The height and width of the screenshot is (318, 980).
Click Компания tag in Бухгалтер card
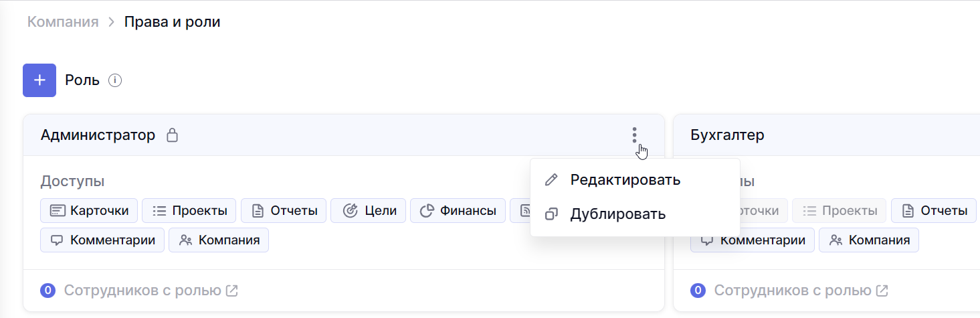pyautogui.click(x=869, y=240)
